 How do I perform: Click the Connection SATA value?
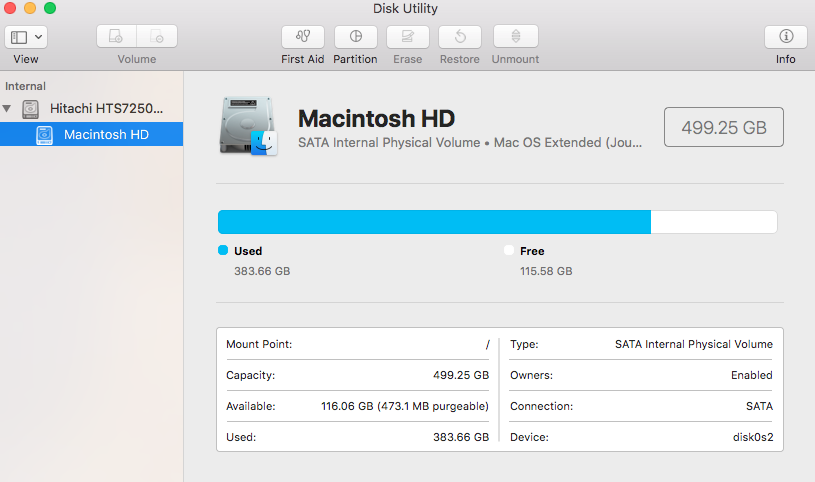(x=759, y=406)
